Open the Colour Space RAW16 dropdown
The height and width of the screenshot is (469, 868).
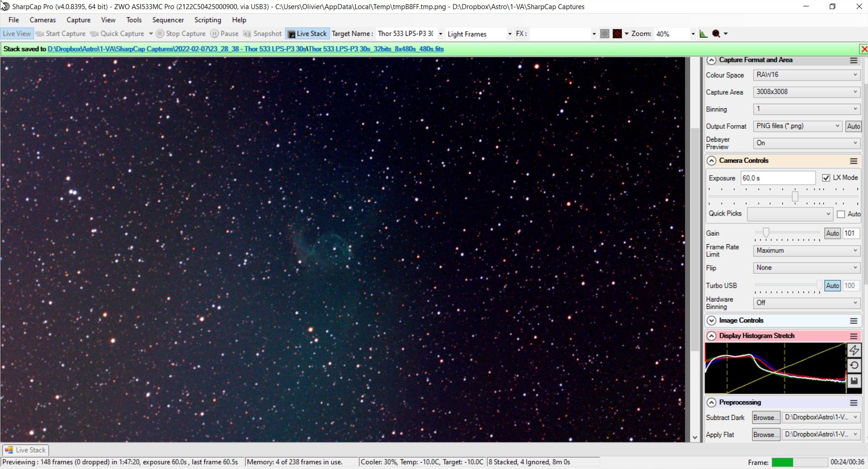pos(807,75)
